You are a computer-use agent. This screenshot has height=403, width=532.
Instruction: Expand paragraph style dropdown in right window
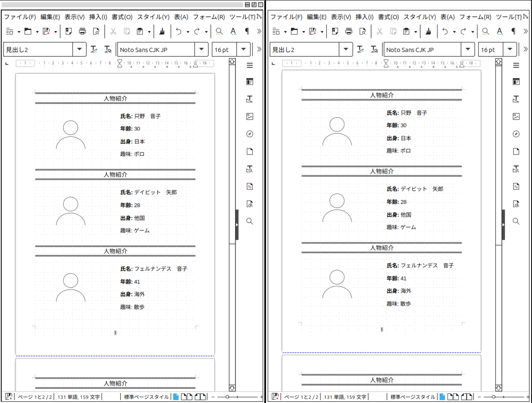(346, 49)
